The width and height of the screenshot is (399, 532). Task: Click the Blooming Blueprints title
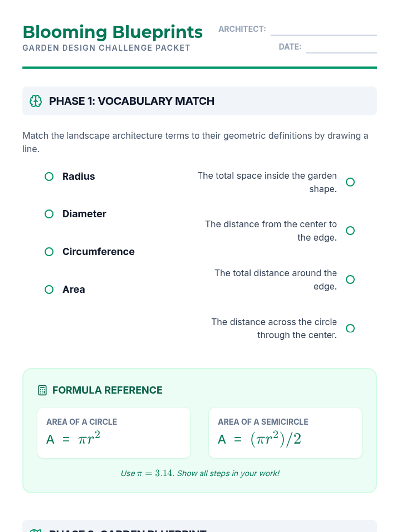click(113, 32)
